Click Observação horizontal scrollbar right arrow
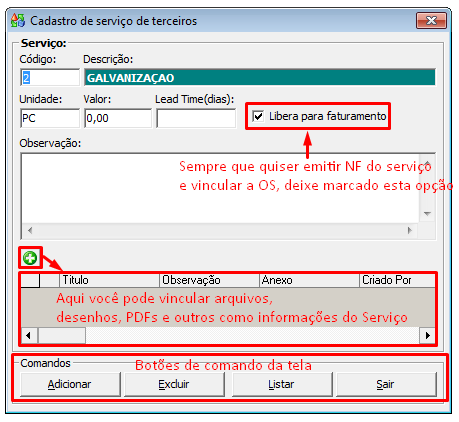The width and height of the screenshot is (459, 422). (x=410, y=230)
